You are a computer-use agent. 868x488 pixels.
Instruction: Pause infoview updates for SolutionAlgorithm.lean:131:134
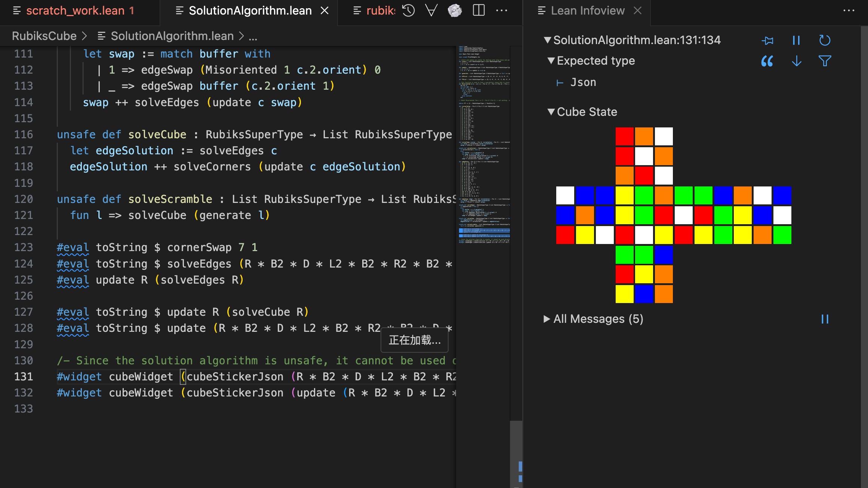tap(796, 40)
